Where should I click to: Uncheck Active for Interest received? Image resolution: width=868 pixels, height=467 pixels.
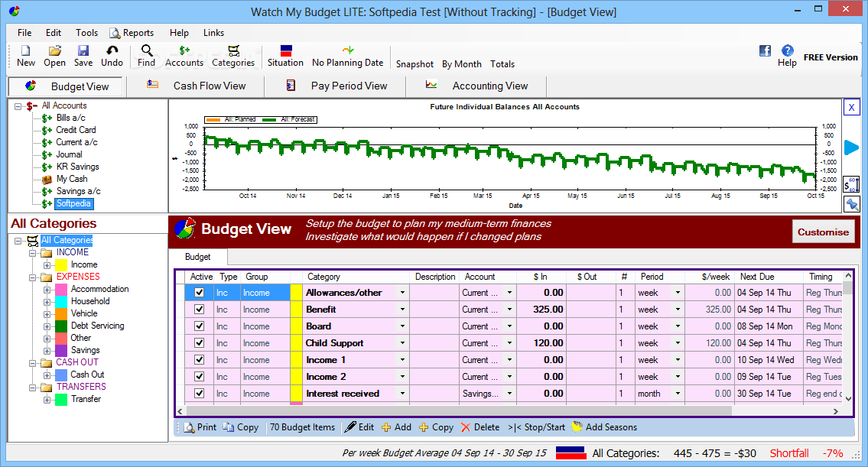200,394
